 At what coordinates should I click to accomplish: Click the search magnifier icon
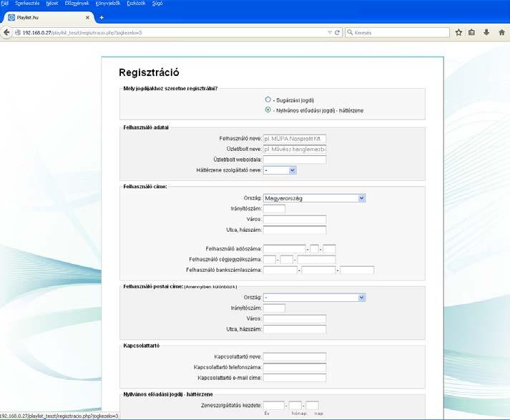pos(350,32)
